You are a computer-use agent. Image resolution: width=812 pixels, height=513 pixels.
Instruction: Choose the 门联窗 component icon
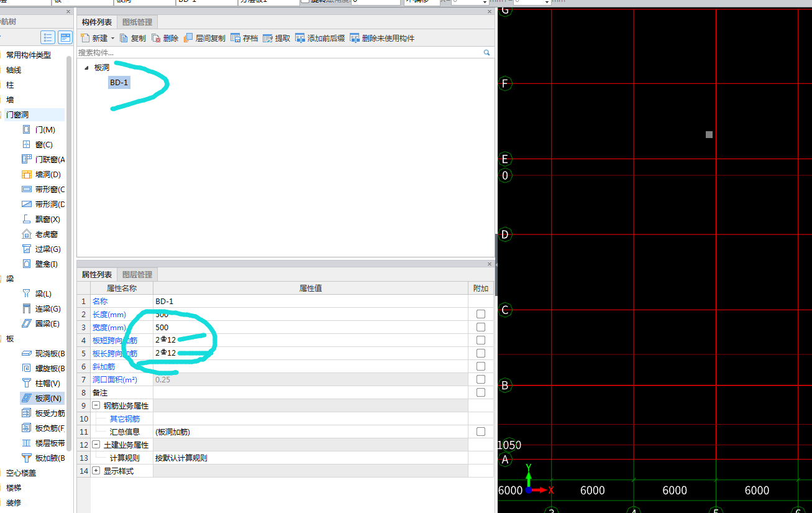(26, 159)
